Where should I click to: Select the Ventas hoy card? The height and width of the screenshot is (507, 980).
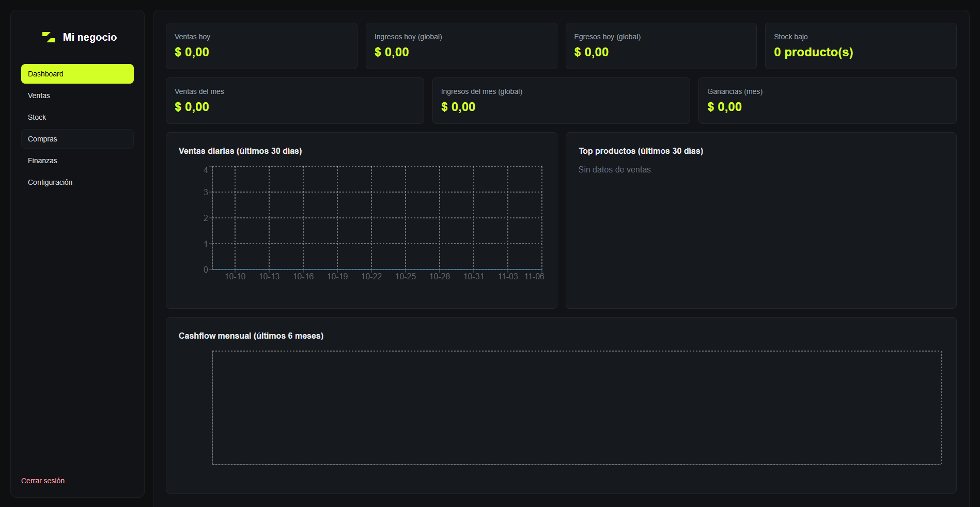[x=261, y=46]
